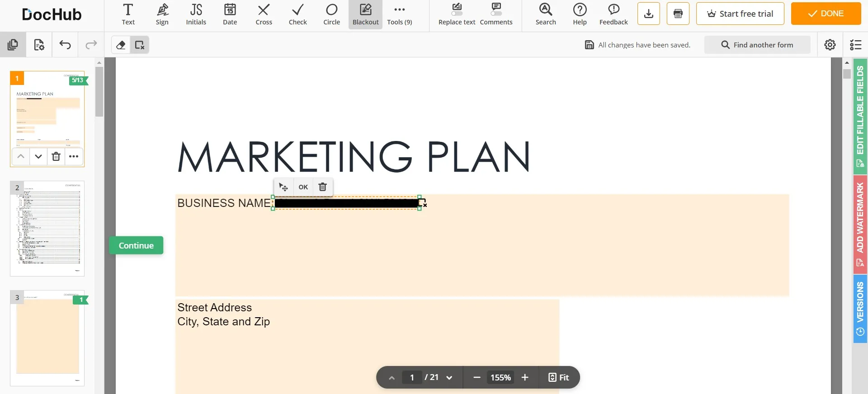Click Start free trial
The height and width of the screenshot is (394, 868).
(740, 14)
